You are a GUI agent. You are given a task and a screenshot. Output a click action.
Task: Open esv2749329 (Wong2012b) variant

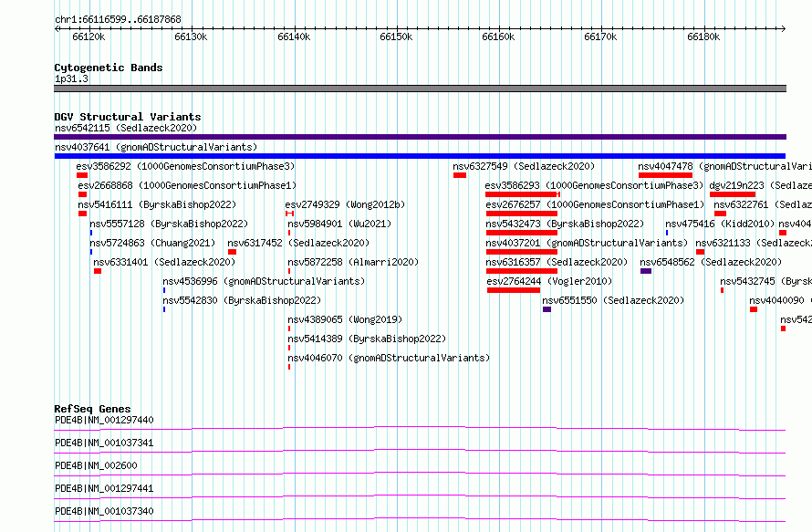click(345, 204)
